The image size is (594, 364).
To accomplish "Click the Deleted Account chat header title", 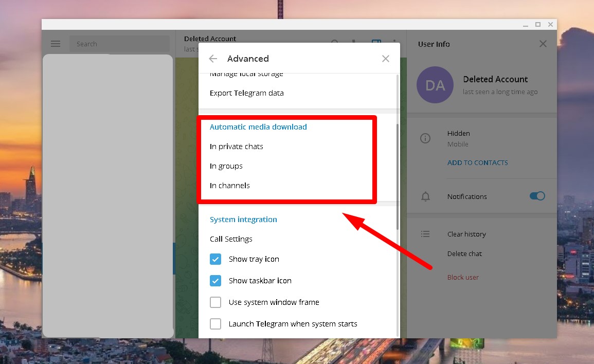I will tap(210, 39).
